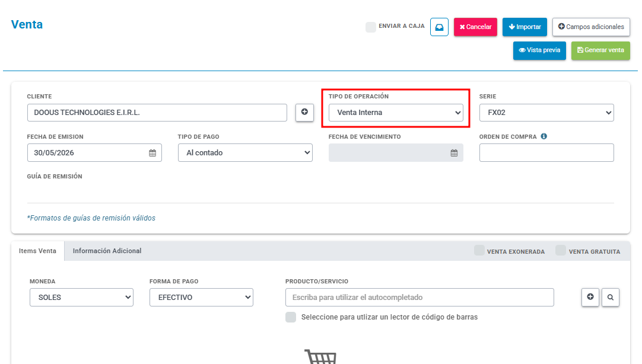Select the Items Venta tab
642x364 pixels.
(37, 251)
